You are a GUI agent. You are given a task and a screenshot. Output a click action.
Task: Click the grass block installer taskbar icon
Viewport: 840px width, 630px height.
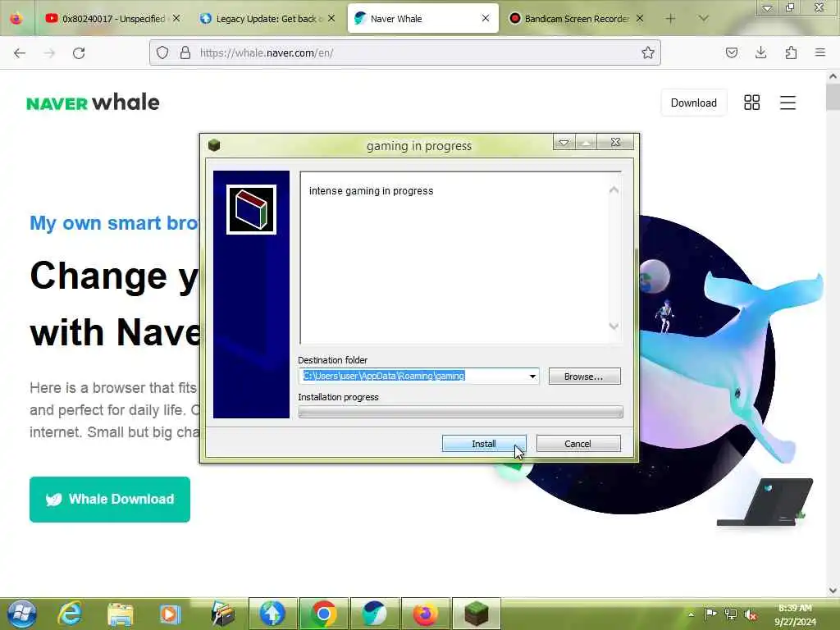pos(476,614)
